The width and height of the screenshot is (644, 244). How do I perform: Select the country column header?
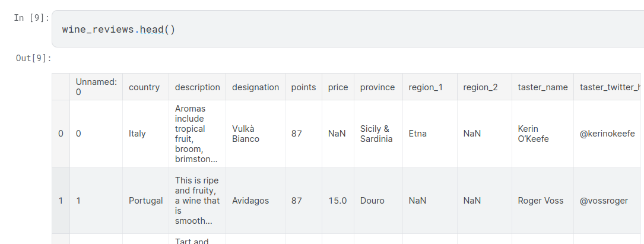(144, 87)
